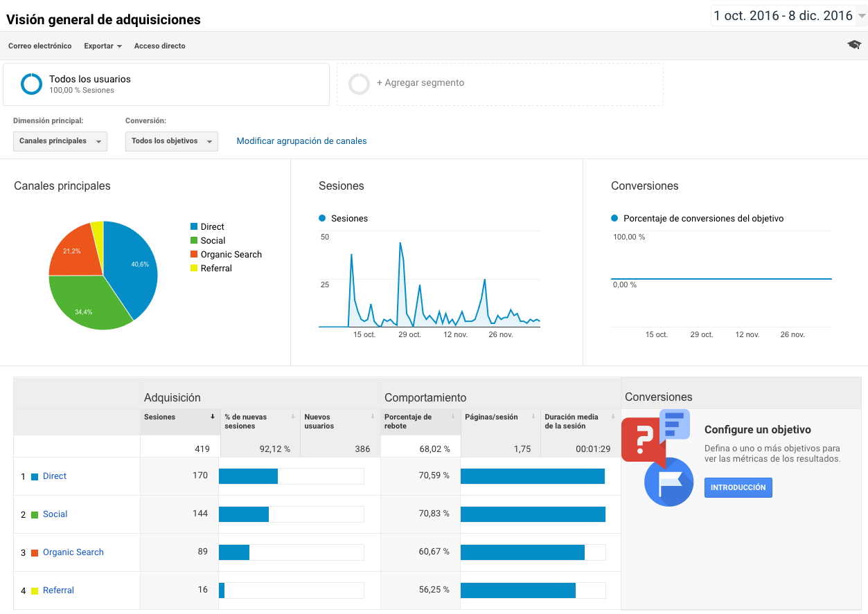Open the Social channel link in table
This screenshot has height=614, width=868.
coord(55,514)
